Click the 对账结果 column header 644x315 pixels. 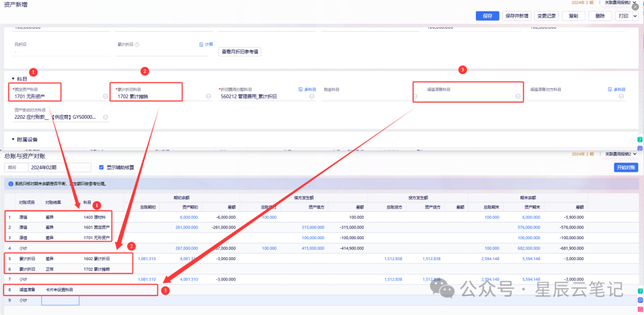tap(54, 202)
